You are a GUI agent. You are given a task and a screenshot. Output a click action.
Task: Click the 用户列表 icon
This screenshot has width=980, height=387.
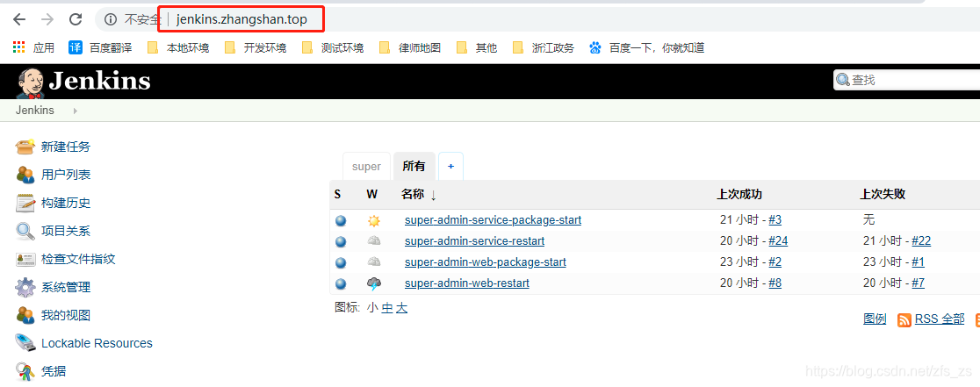(x=25, y=175)
